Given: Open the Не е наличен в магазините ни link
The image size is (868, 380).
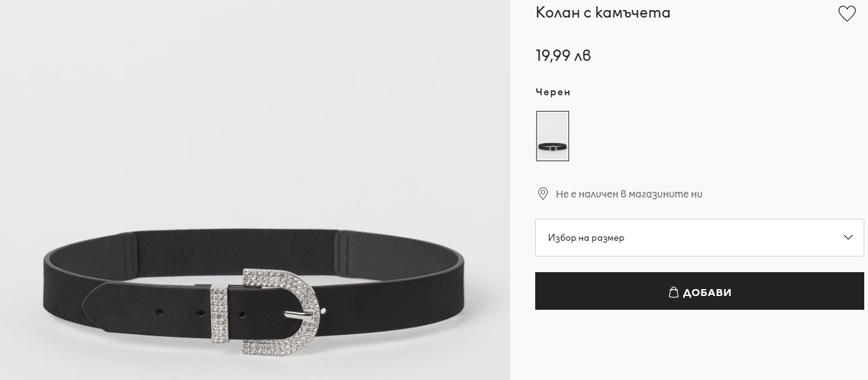Looking at the screenshot, I should click(629, 194).
